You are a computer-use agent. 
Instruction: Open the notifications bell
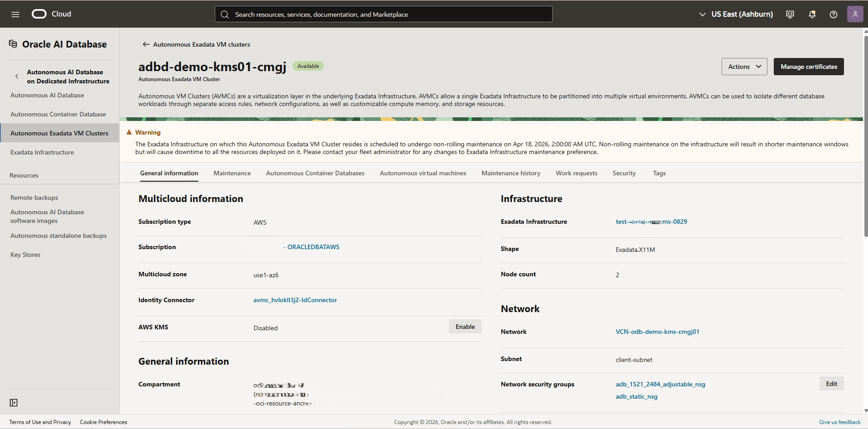(x=811, y=14)
